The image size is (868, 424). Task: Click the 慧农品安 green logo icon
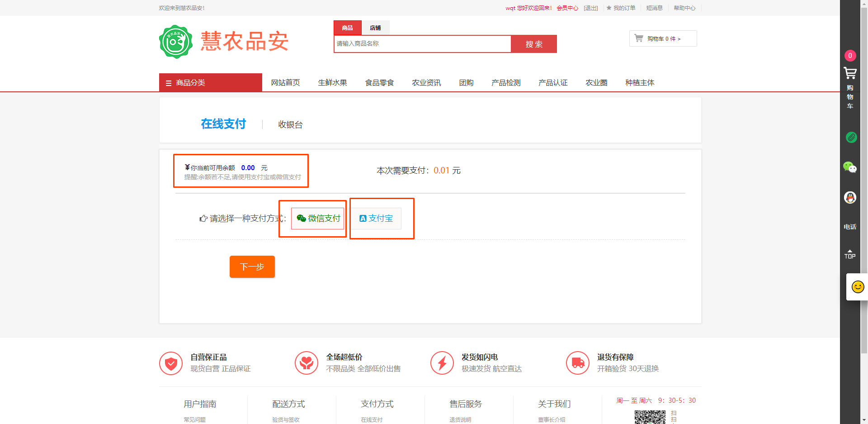[176, 42]
